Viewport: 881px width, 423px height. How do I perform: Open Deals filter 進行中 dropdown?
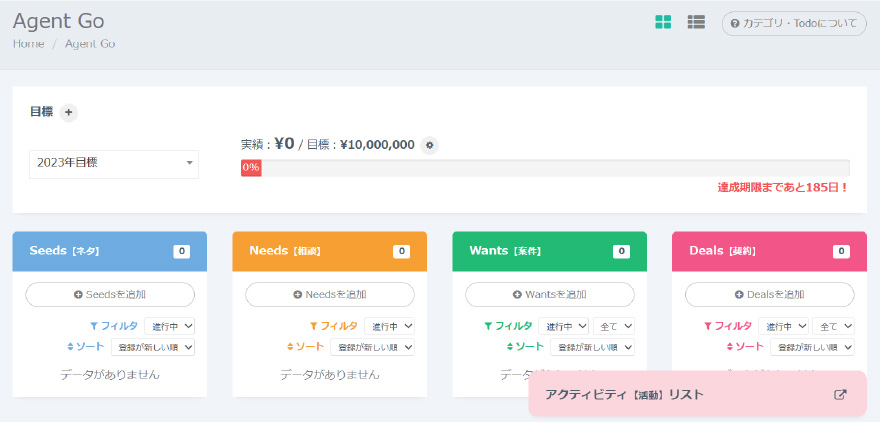[x=783, y=326]
